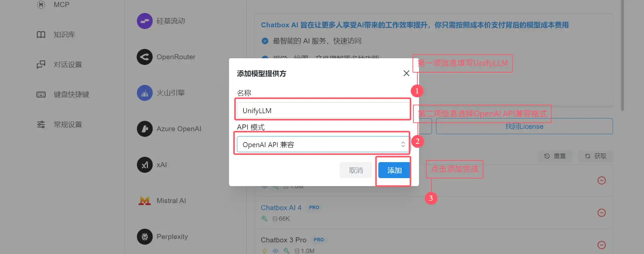Choose xAI in the provider list
The height and width of the screenshot is (254, 644).
click(162, 165)
